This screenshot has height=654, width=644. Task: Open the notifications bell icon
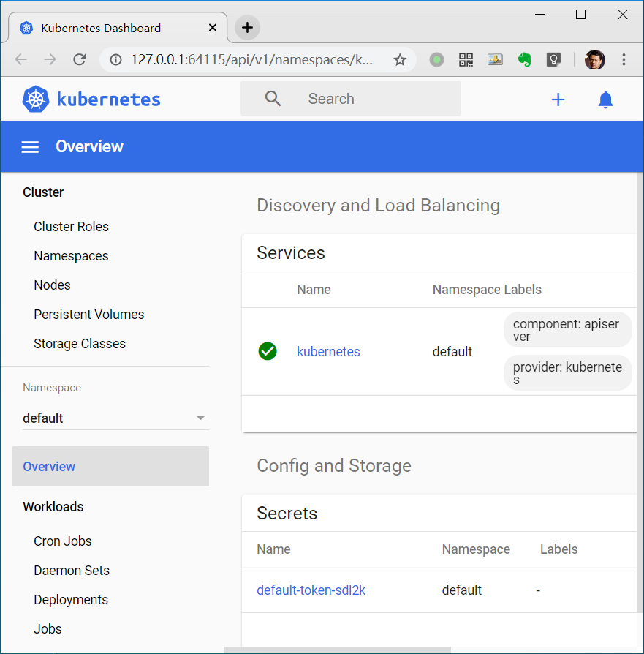[605, 99]
